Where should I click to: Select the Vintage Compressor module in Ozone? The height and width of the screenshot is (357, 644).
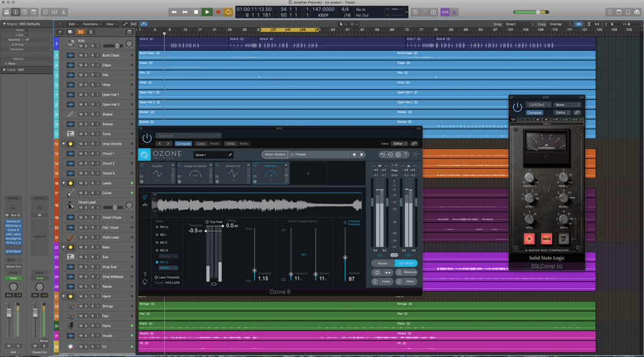[195, 173]
